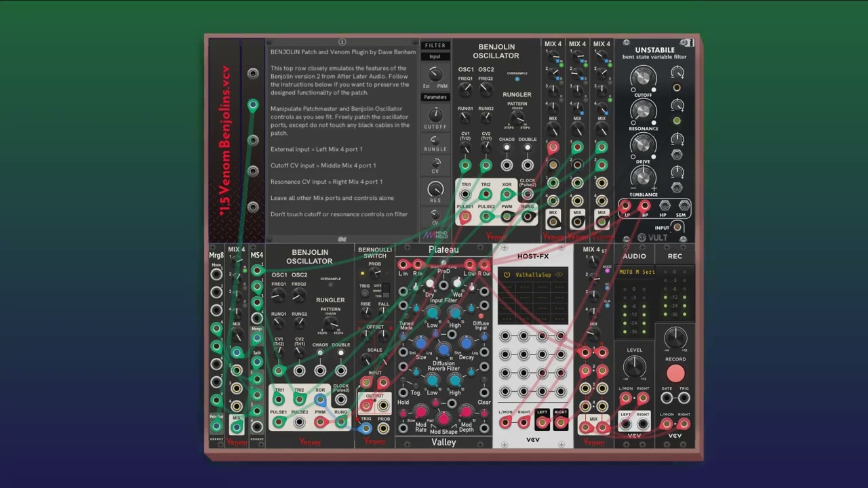Click the CUTOFF knob on Patchmaster FILTER panel
Screen dimensions: 868x488
(x=435, y=115)
